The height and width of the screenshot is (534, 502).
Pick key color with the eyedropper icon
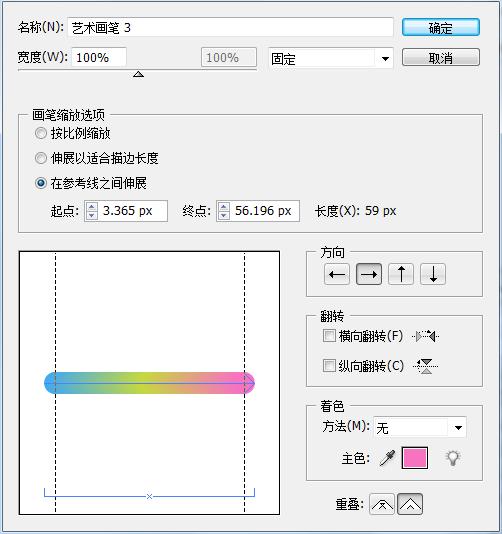(x=388, y=458)
